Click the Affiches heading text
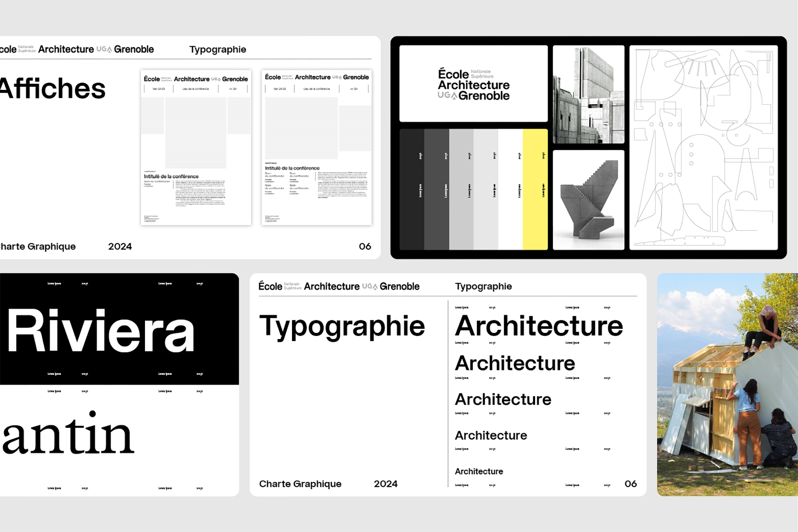 tap(53, 89)
